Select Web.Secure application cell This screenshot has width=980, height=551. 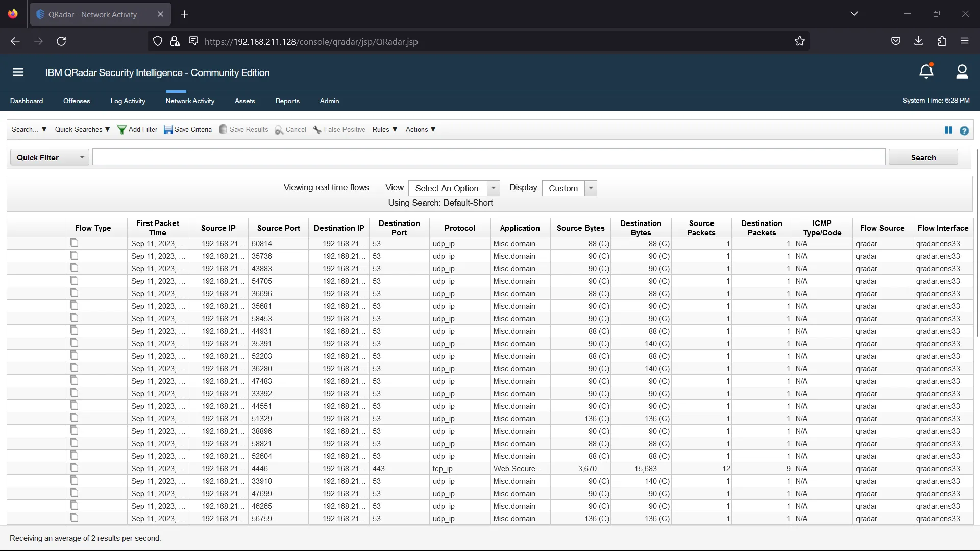(520, 468)
